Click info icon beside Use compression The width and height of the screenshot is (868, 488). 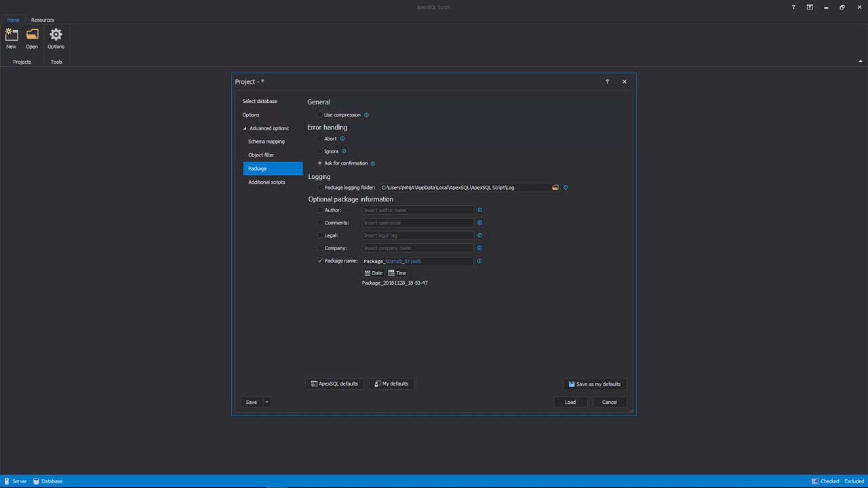[367, 115]
